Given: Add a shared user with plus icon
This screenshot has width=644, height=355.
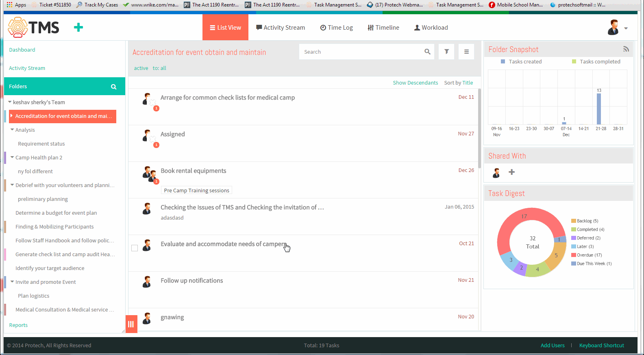Looking at the screenshot, I should point(512,172).
